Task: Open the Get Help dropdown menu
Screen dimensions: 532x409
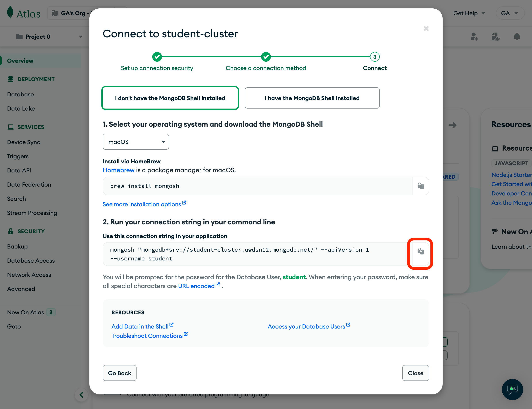Action: click(469, 13)
